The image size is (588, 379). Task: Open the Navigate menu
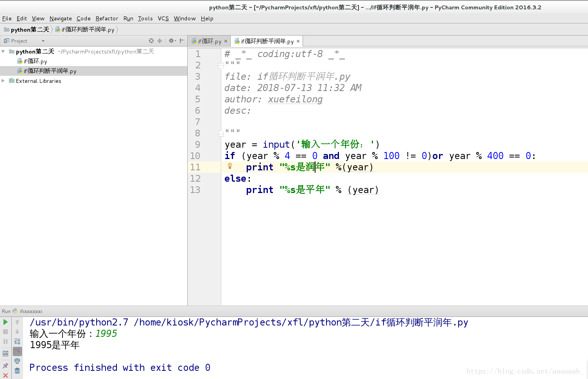point(61,18)
